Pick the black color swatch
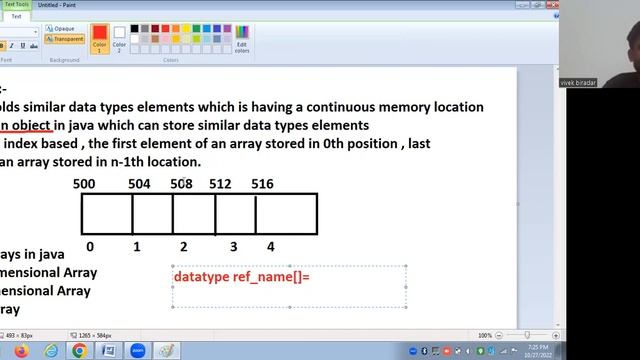 tap(134, 29)
